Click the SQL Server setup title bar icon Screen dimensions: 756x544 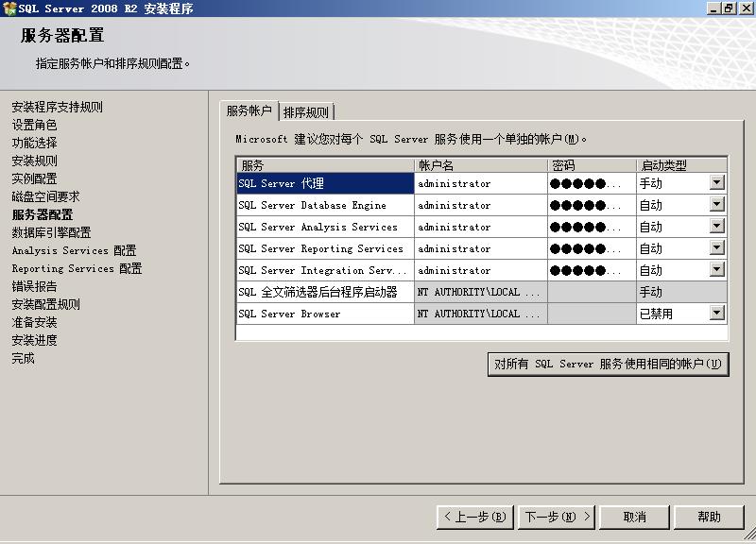(9, 8)
